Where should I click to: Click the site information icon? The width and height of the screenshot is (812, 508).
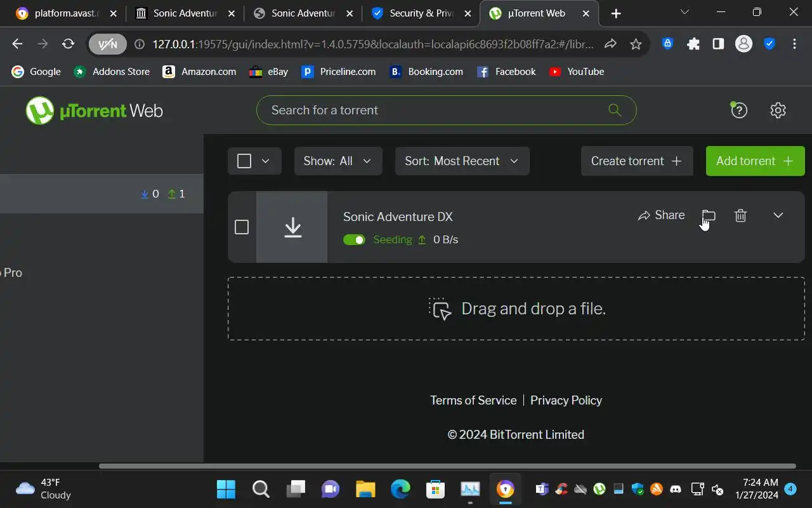140,44
